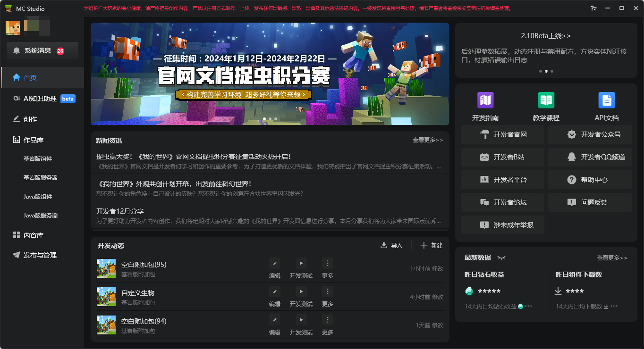Open AI知识助理 beta section
This screenshot has height=349, width=644.
point(42,99)
